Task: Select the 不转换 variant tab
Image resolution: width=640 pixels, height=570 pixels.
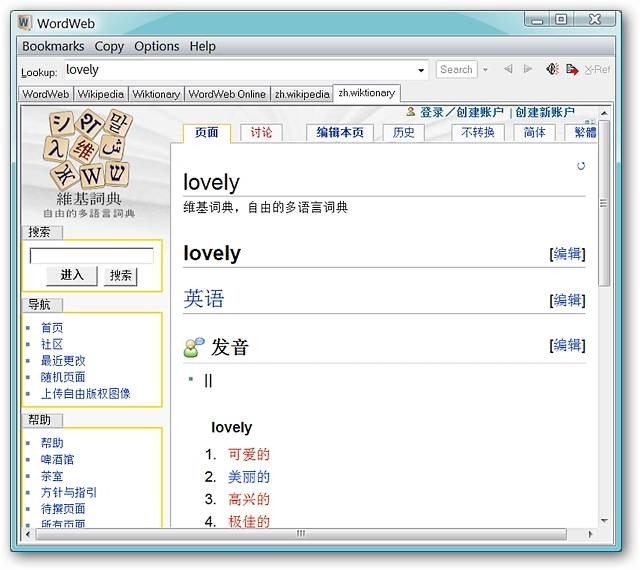Action: click(478, 133)
